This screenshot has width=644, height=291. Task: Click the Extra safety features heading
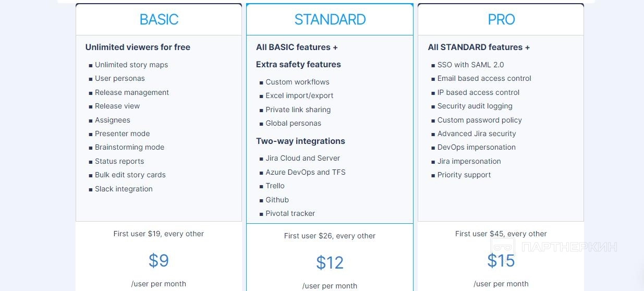(x=298, y=64)
